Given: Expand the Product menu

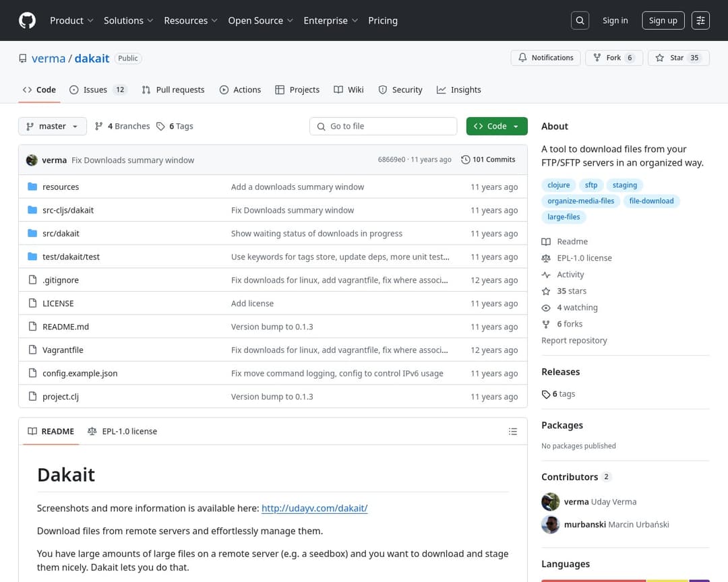Looking at the screenshot, I should click(x=71, y=20).
